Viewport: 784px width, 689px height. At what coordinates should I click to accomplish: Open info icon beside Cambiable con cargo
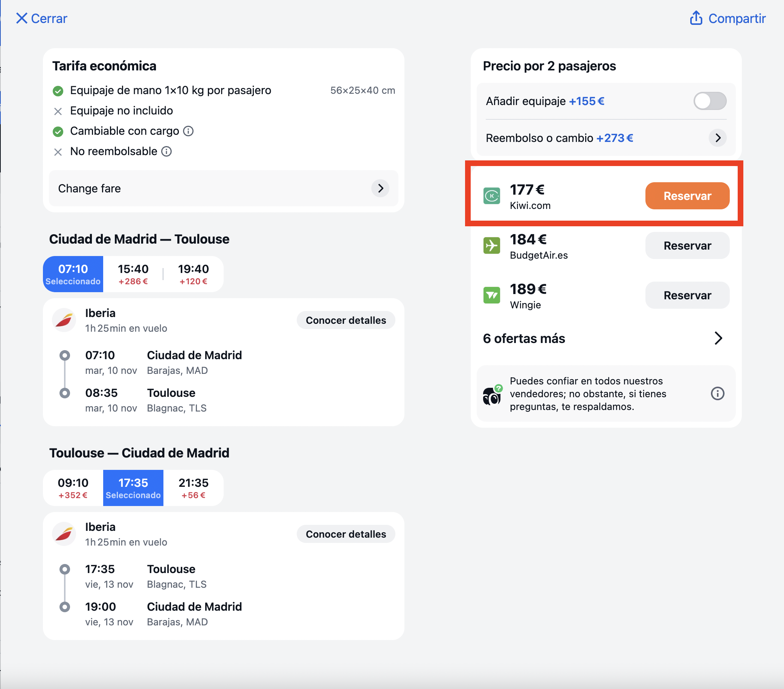[188, 131]
